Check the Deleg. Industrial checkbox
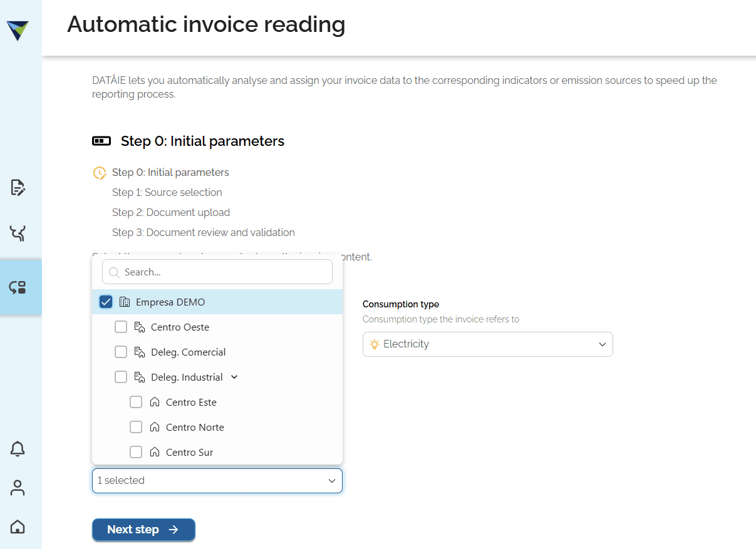The height and width of the screenshot is (549, 756). 121,377
